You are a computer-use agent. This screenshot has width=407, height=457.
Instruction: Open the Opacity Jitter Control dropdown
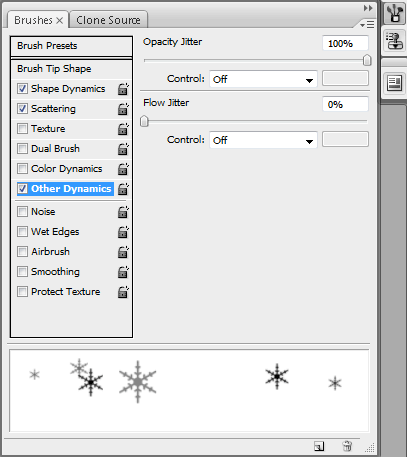click(263, 79)
